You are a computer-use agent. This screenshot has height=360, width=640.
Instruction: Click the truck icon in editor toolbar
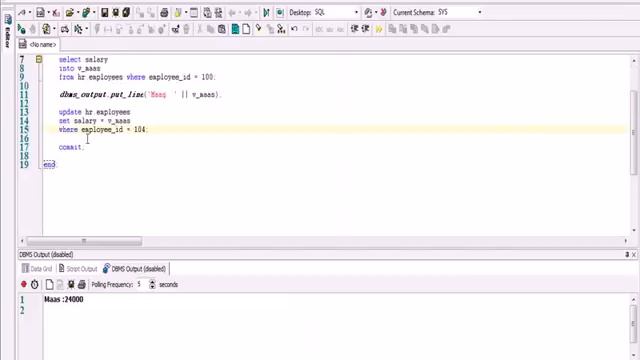point(64,29)
